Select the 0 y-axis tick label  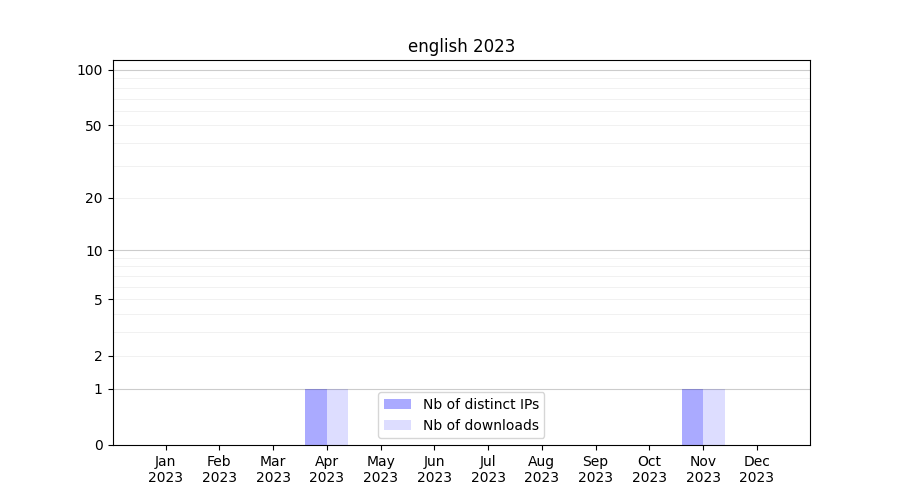point(98,445)
